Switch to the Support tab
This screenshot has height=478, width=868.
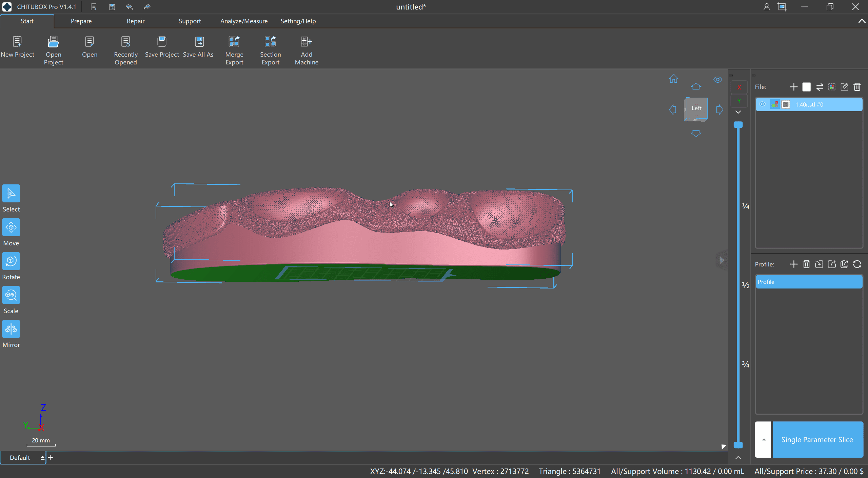190,21
